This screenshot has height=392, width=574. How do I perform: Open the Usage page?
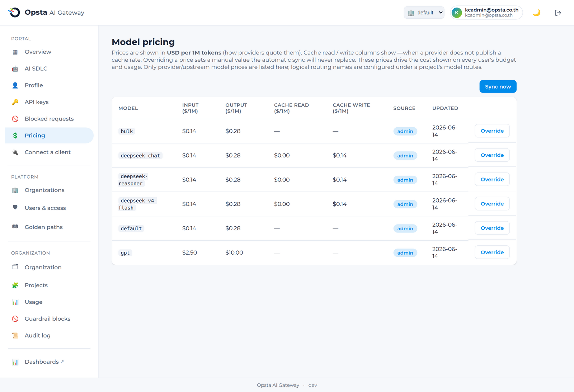point(49,302)
